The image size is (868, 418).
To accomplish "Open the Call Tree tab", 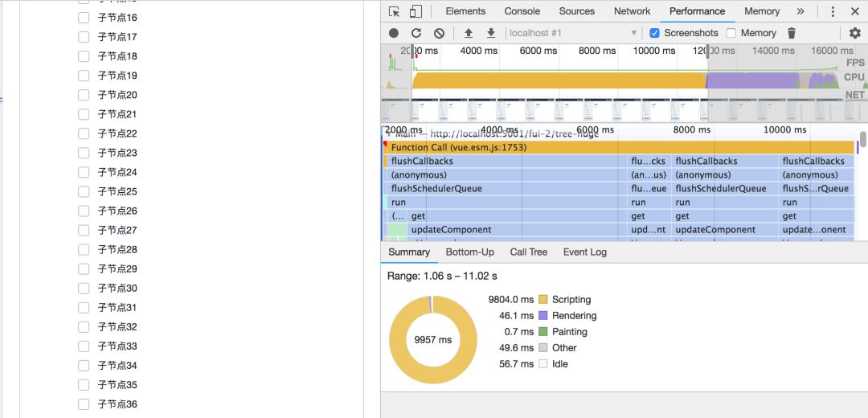I will [529, 252].
